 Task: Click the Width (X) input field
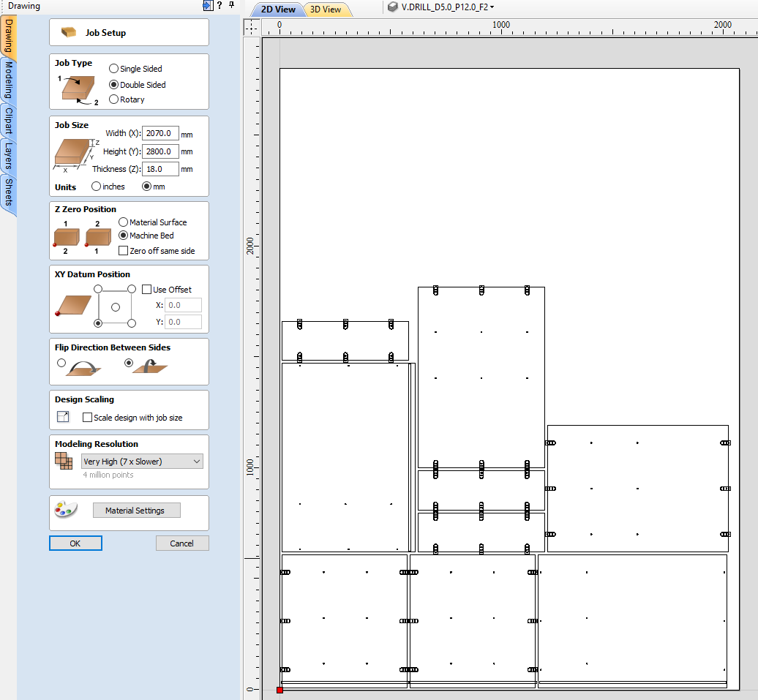[x=160, y=133]
